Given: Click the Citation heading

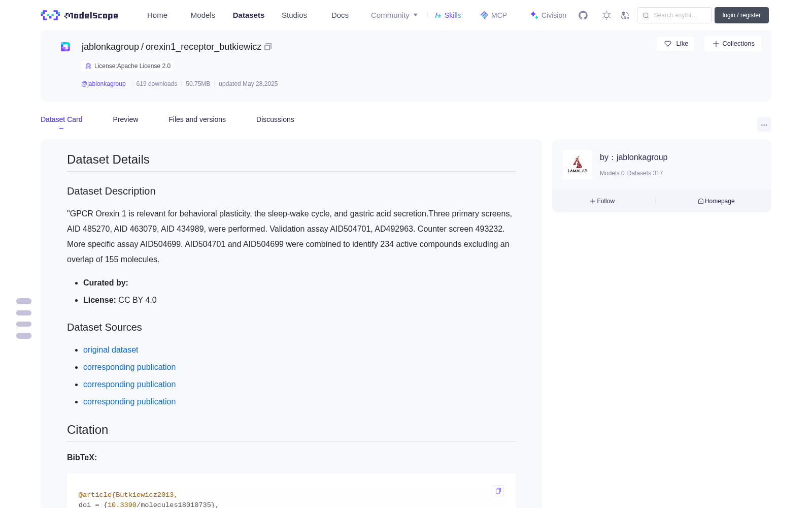Looking at the screenshot, I should tap(87, 430).
